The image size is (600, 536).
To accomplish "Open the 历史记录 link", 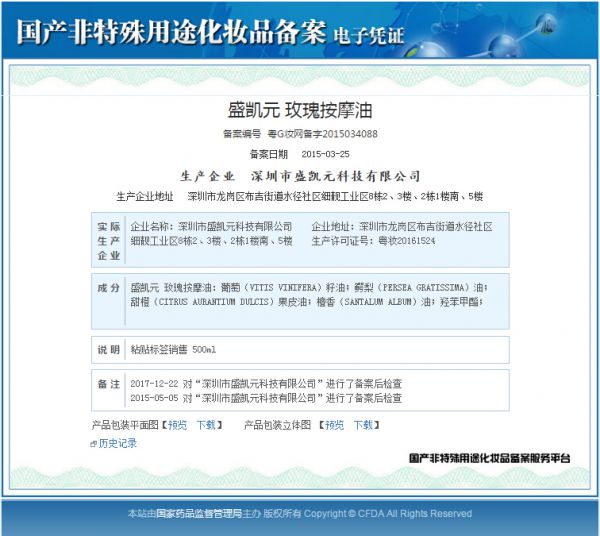I will pyautogui.click(x=117, y=443).
